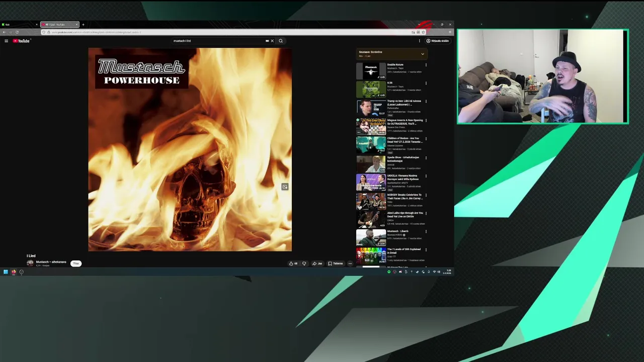This screenshot has height=362, width=644.
Task: Click the Kirjaudu sisään sign-in button
Action: pyautogui.click(x=437, y=41)
